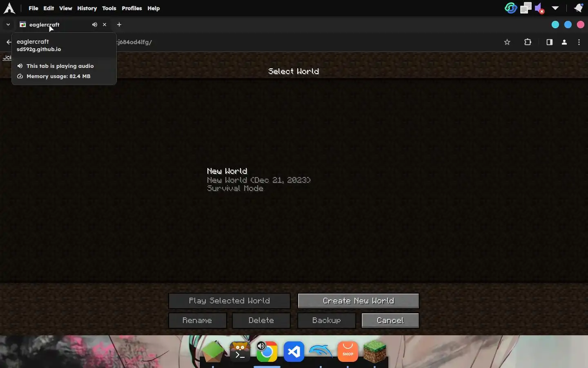Screen dimensions: 588x368
Task: Click the pink window control circle
Action: (x=581, y=25)
